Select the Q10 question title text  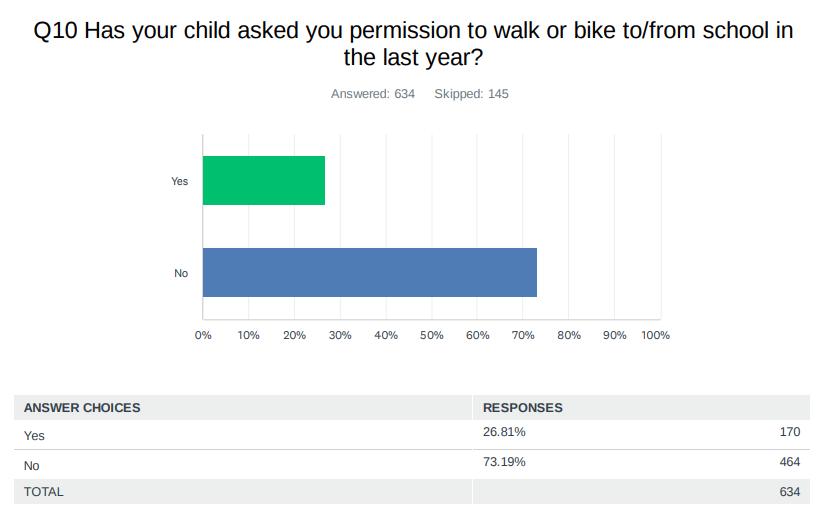click(x=414, y=44)
